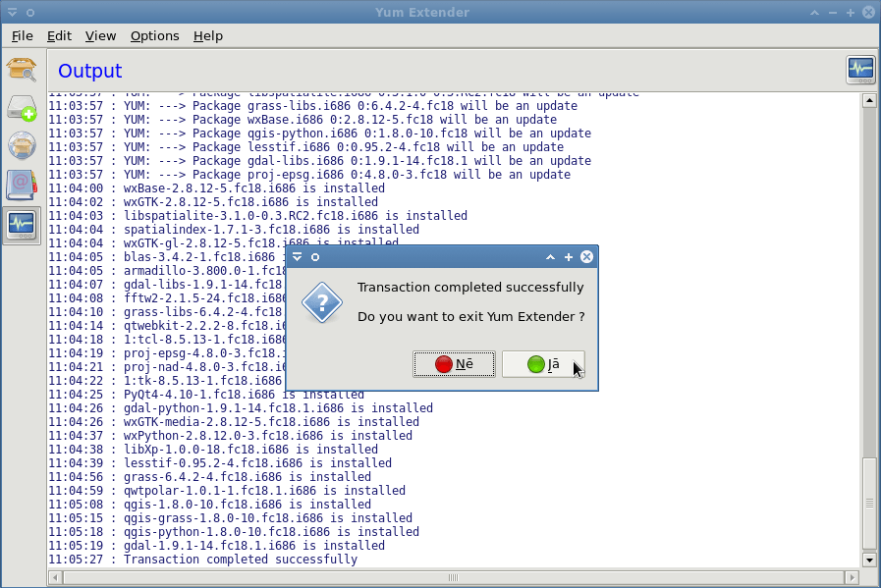Maximize the dialog with its plus icon
Viewport: 881px width, 588px height.
point(569,256)
